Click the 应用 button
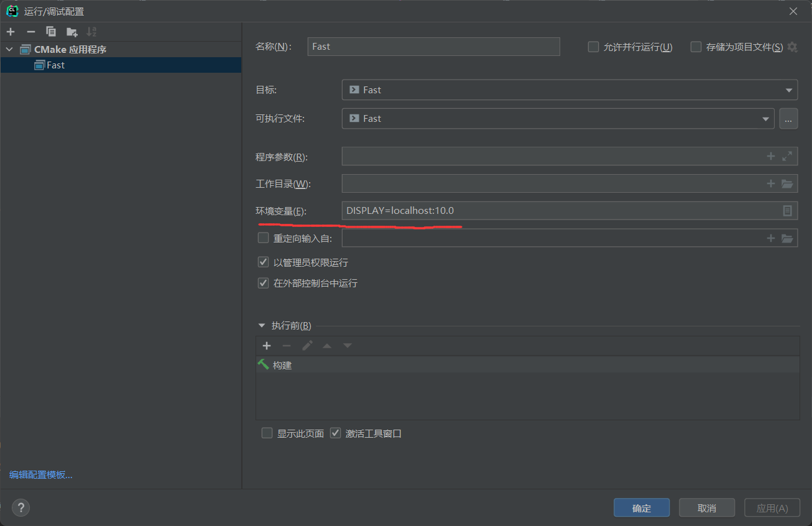This screenshot has height=526, width=812. (x=772, y=507)
